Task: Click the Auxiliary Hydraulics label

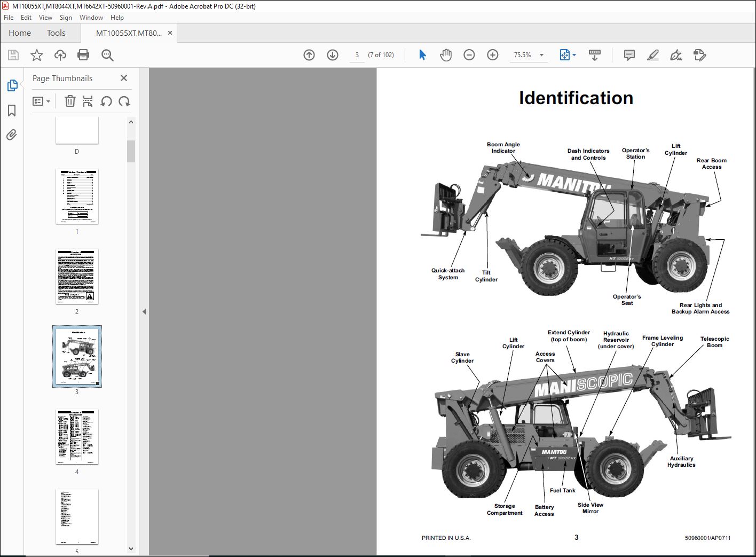Action: click(x=681, y=461)
